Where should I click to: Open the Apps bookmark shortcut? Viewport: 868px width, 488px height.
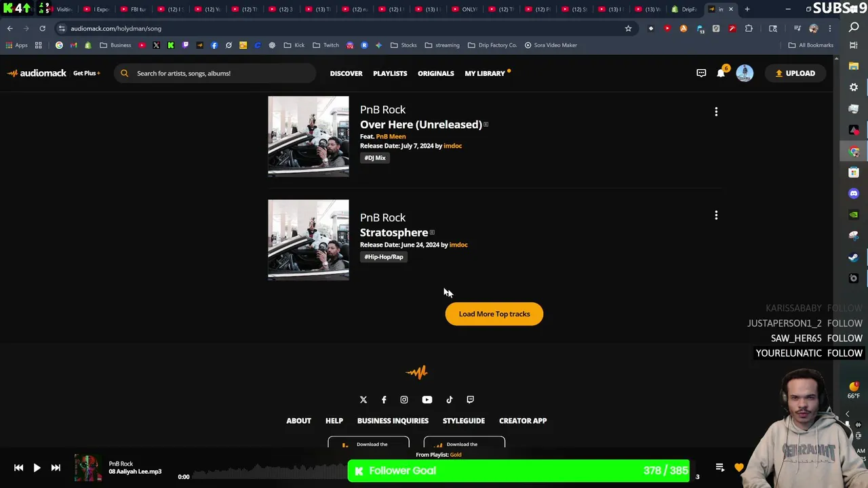(16, 45)
